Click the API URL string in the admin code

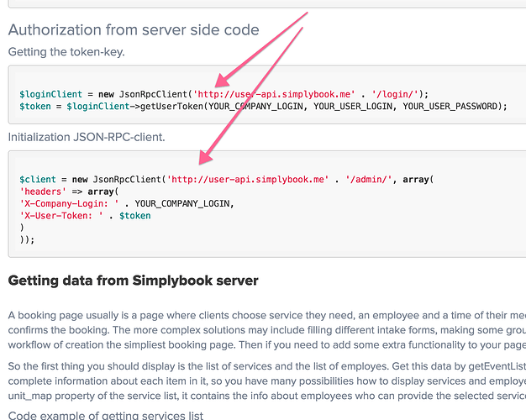point(246,180)
